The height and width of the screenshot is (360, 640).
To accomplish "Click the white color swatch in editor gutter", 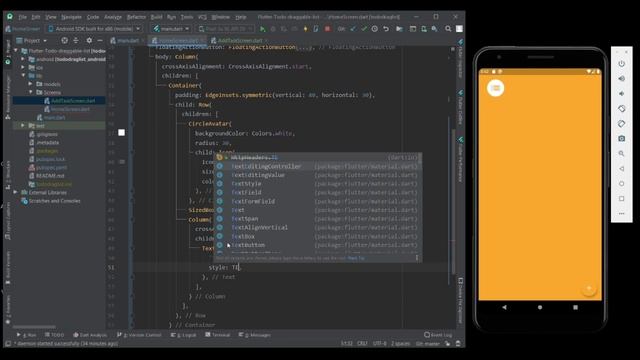I will (121, 133).
